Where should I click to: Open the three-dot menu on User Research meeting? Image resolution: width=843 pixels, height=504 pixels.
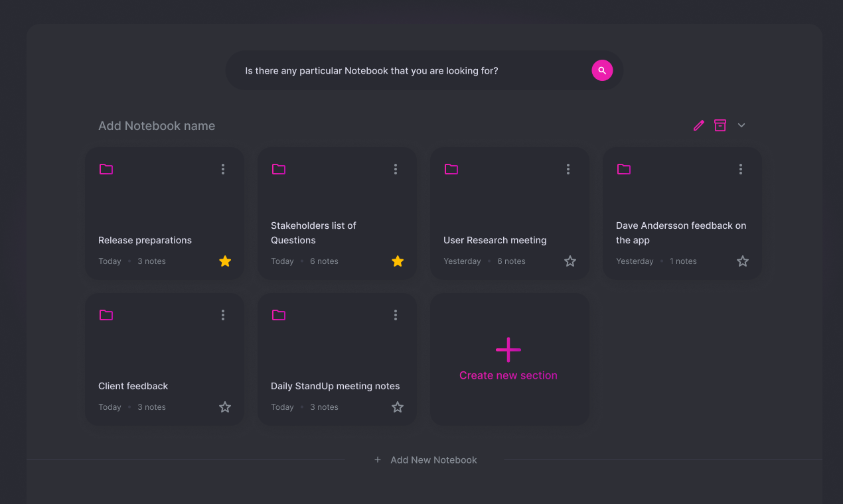tap(568, 169)
